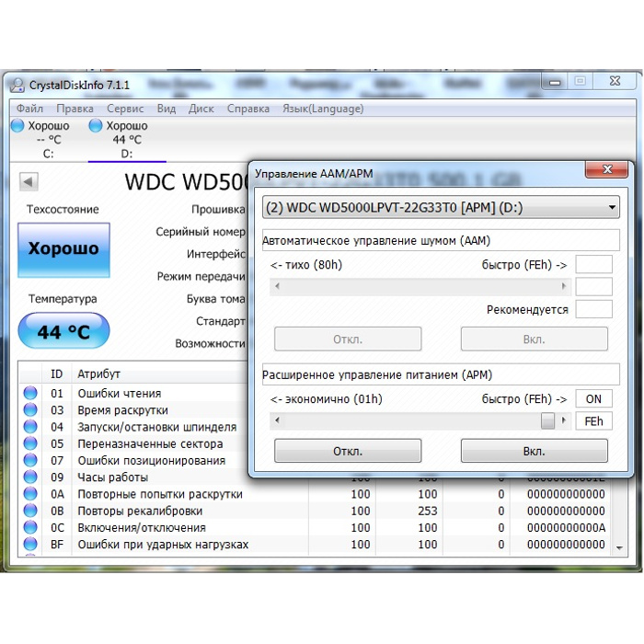Click status circle for Переназначенные сектора row

pos(30,444)
